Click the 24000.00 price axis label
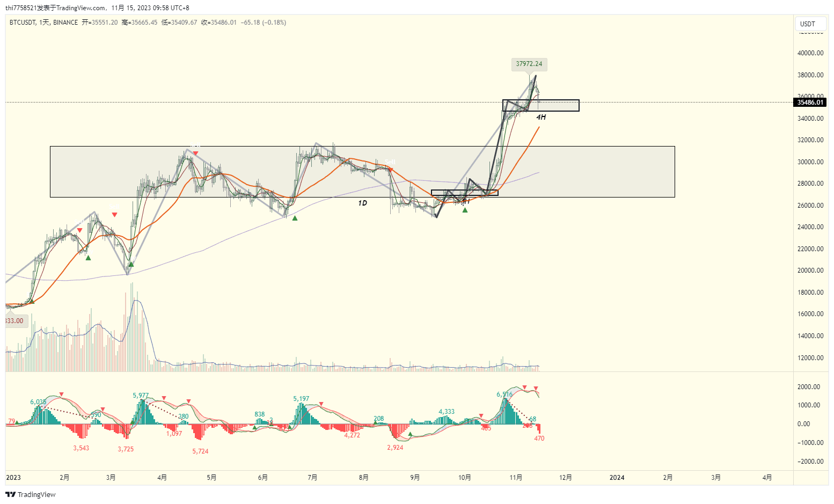Image resolution: width=834 pixels, height=504 pixels. [810, 227]
